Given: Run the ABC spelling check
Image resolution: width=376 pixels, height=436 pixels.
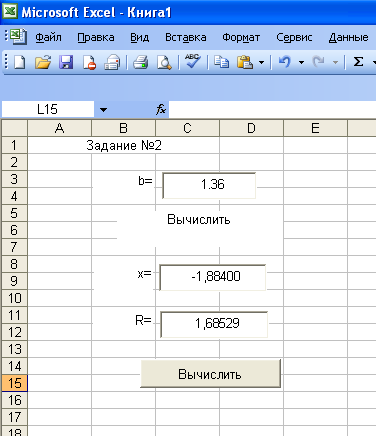Looking at the screenshot, I should click(193, 61).
